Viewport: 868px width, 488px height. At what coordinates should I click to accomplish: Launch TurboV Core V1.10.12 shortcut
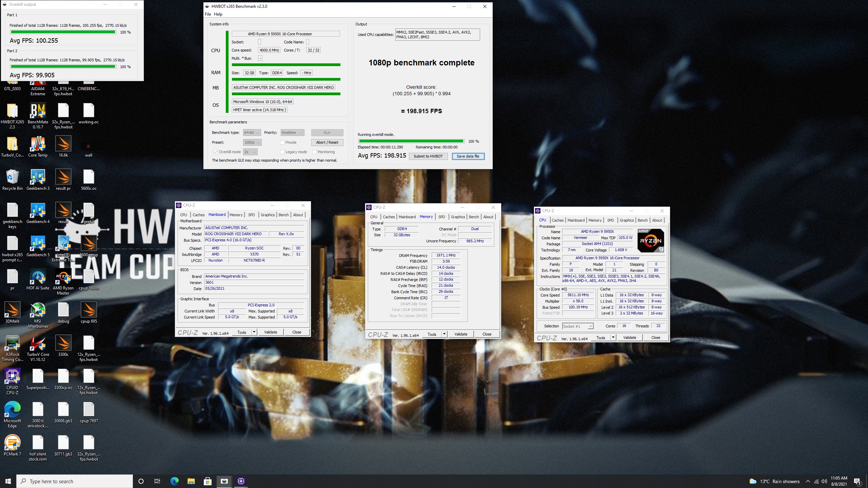(38, 348)
